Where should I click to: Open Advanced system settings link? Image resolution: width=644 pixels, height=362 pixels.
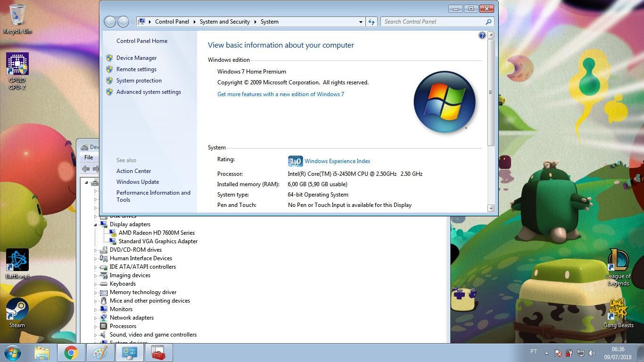[x=149, y=92]
